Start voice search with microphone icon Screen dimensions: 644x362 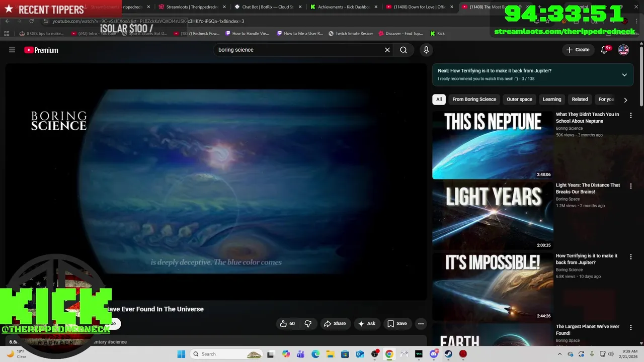tap(426, 50)
